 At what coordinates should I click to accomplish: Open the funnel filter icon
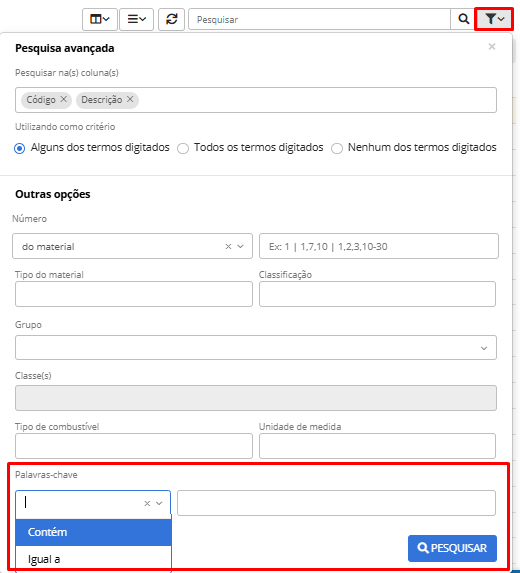[494, 19]
